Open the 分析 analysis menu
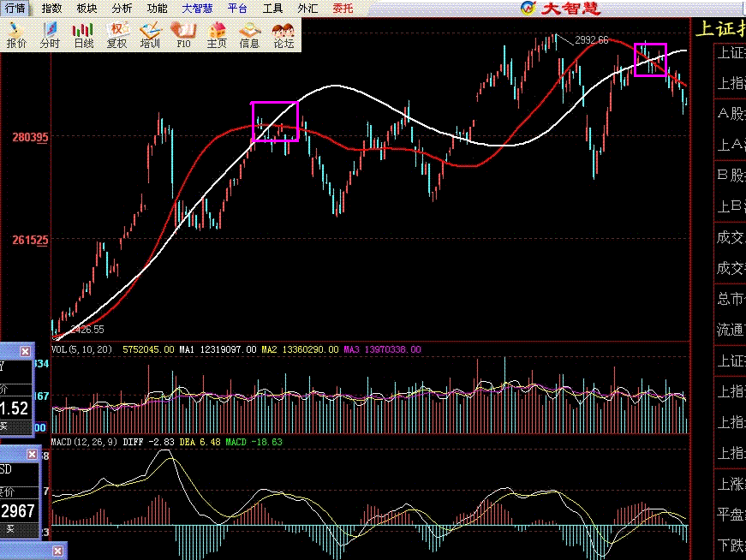746x560 pixels. click(x=122, y=8)
